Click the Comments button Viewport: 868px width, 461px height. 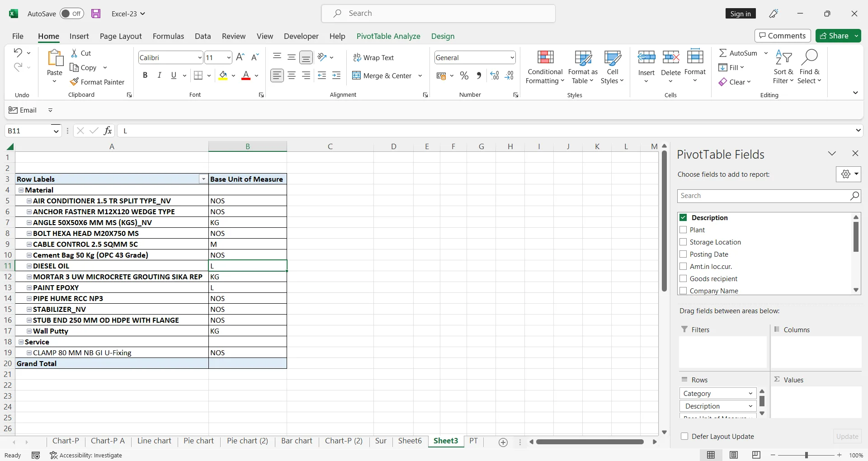coord(782,36)
